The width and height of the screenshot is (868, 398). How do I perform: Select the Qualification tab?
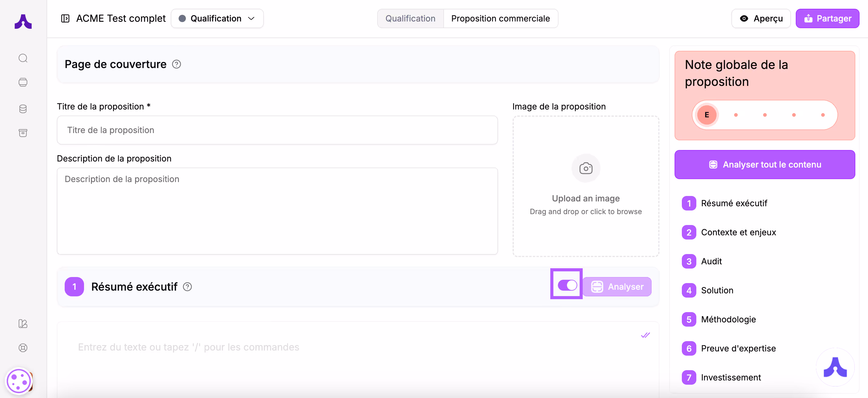click(410, 18)
